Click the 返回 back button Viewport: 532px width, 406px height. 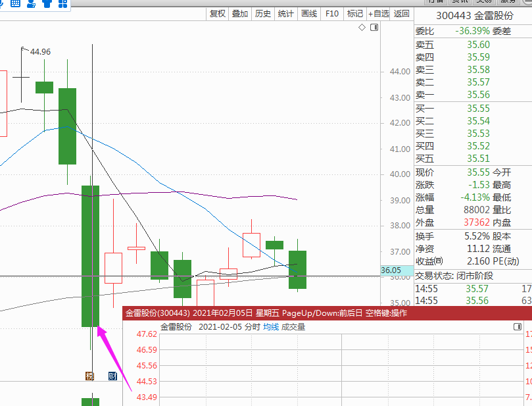pos(401,14)
